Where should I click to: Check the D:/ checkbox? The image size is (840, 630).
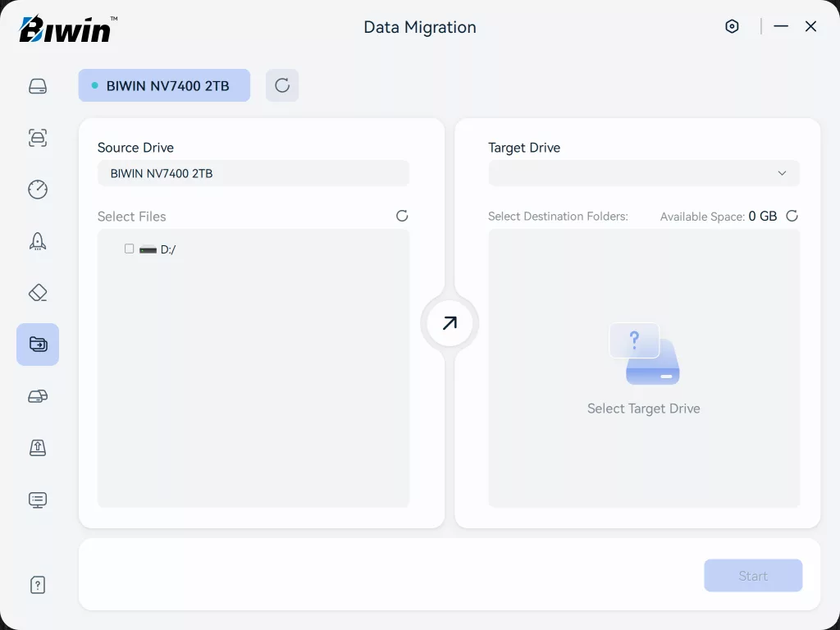129,249
